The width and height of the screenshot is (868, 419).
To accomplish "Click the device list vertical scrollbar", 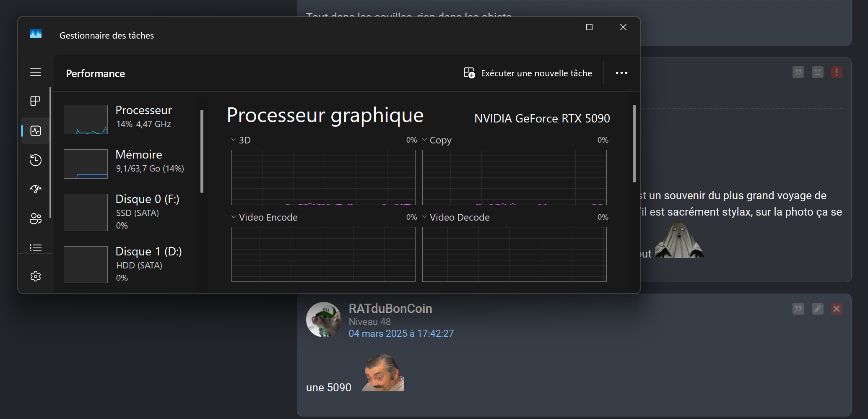I will [x=202, y=151].
